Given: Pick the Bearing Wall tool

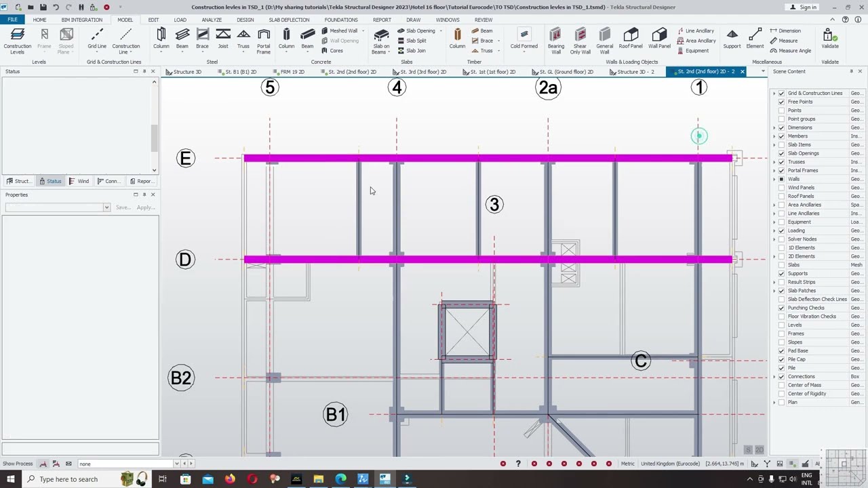Looking at the screenshot, I should click(556, 41).
